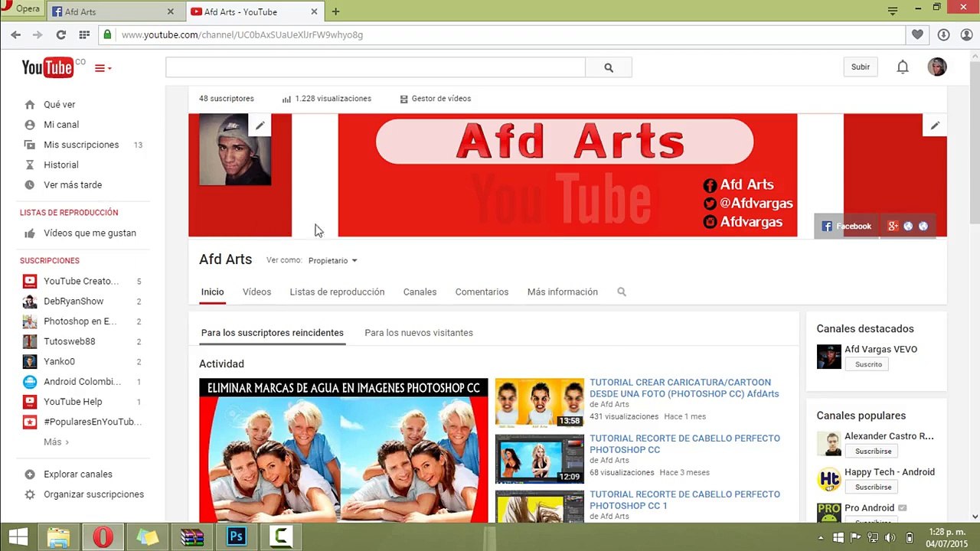Screen dimensions: 980x551
Task: Open Afd Vargas VEVO featured channel
Action: pyautogui.click(x=880, y=350)
